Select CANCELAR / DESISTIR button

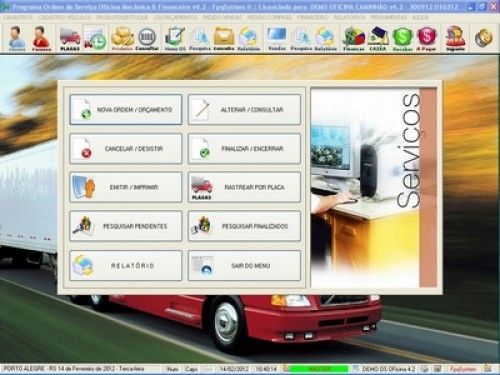126,149
